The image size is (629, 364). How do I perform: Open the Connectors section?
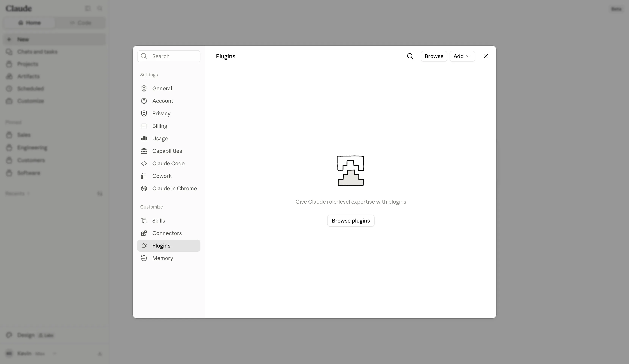[x=168, y=233]
